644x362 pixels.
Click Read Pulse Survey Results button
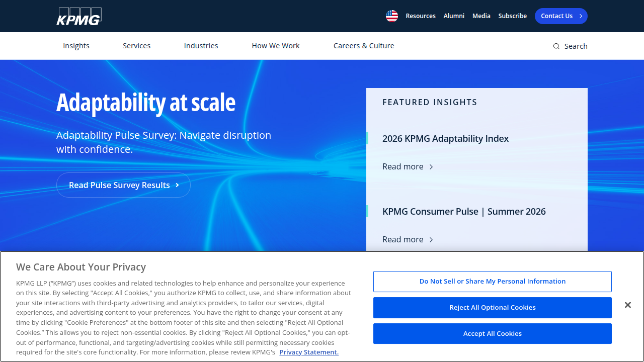[x=123, y=185]
